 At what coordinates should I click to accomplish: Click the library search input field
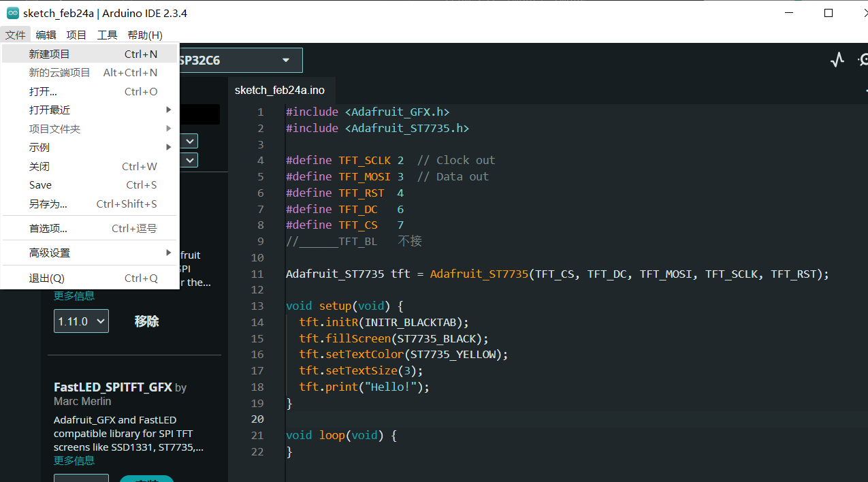pos(199,114)
